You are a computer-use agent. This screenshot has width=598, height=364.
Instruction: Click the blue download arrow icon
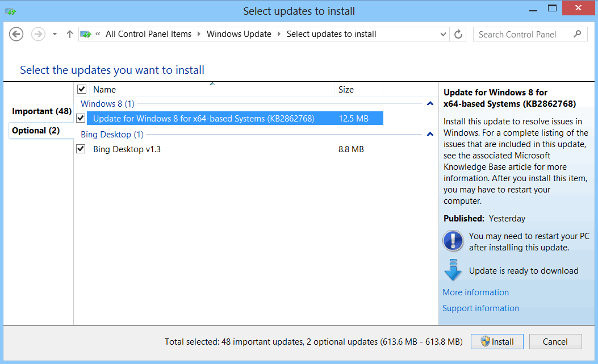[x=453, y=270]
